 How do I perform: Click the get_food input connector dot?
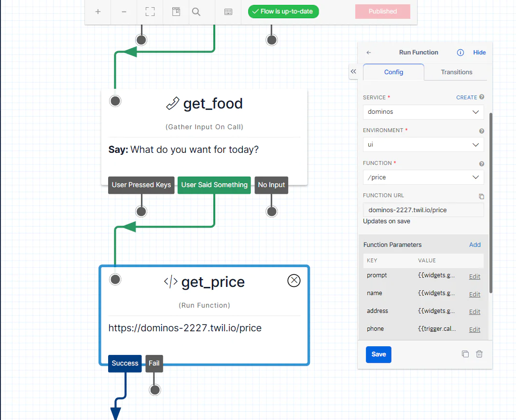click(x=115, y=101)
